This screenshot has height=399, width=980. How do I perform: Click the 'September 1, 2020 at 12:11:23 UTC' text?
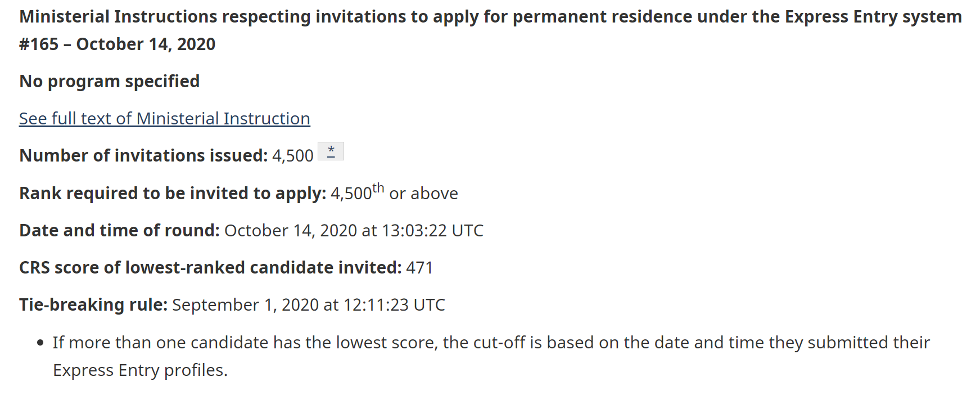point(308,305)
